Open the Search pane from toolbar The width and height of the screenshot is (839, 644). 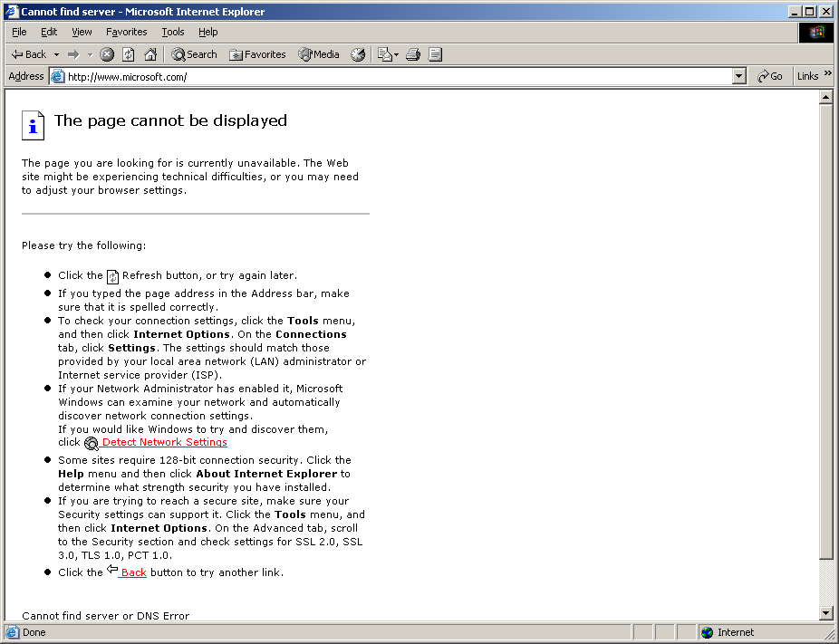click(194, 54)
